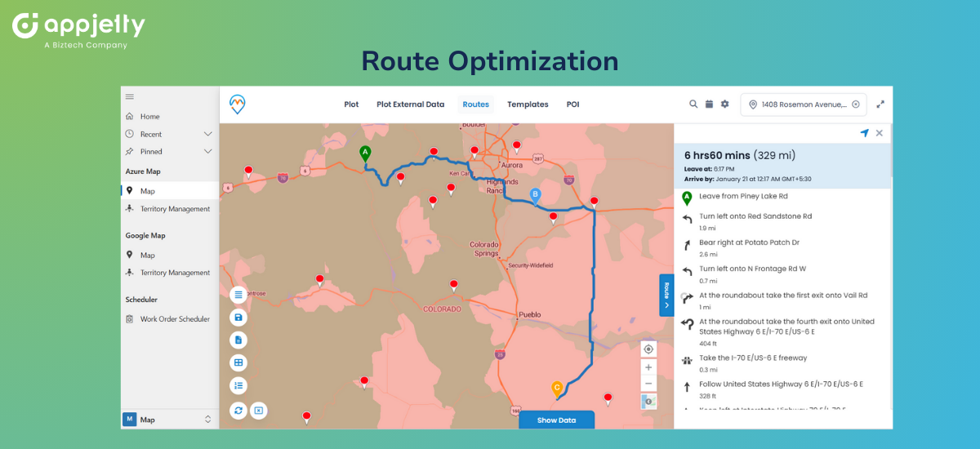Viewport: 980px width, 449px height.
Task: Click the table grid round button on the map
Action: 238,363
